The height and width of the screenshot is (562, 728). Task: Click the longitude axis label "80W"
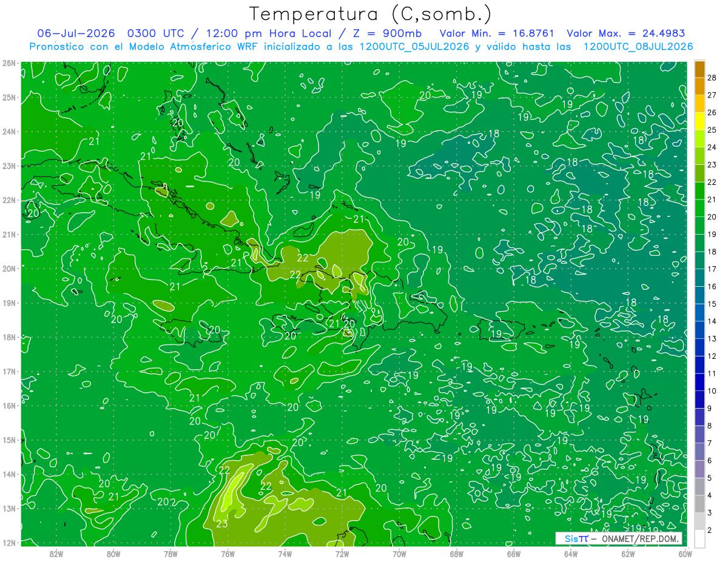tap(113, 554)
